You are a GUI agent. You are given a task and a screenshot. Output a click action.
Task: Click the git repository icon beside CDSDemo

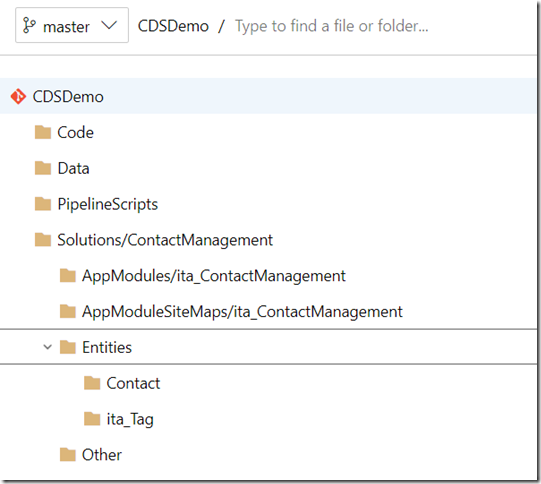[x=18, y=96]
